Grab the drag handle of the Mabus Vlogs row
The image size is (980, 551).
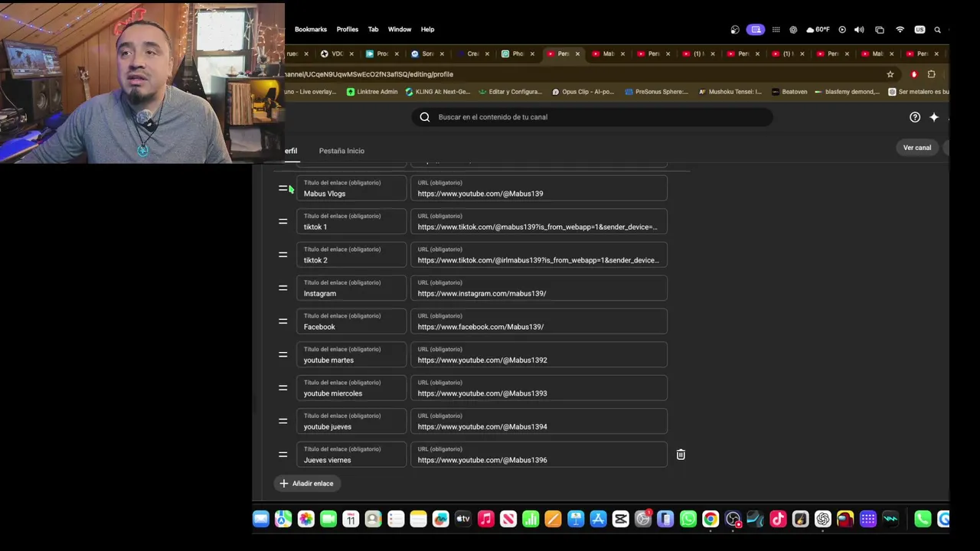click(283, 188)
